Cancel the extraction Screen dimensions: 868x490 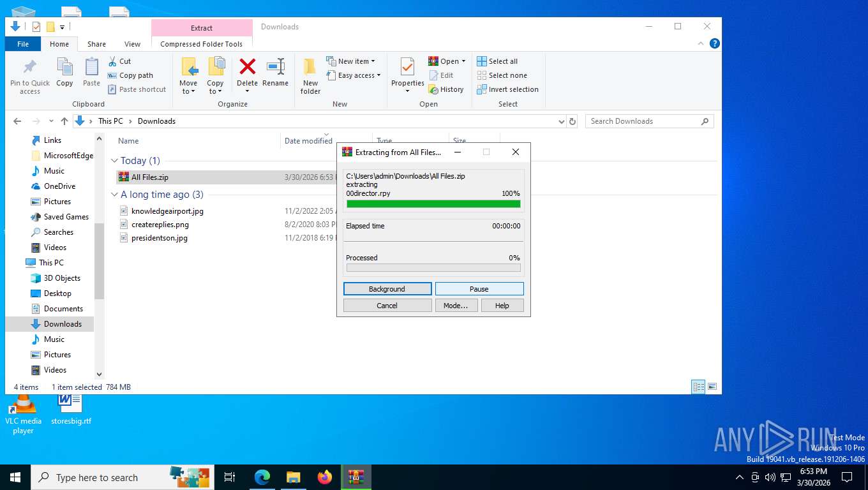tap(387, 306)
